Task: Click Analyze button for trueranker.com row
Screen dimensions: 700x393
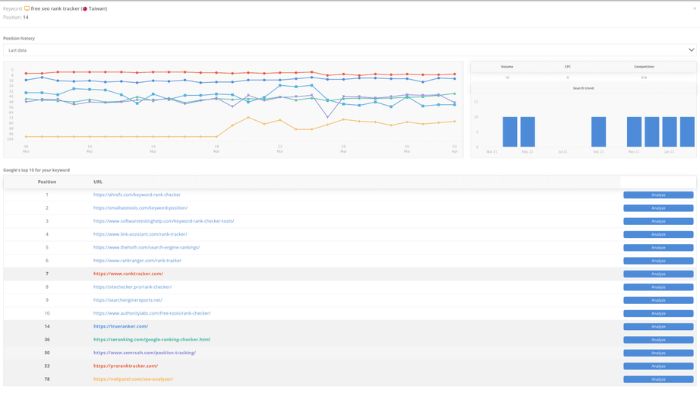Action: point(658,327)
